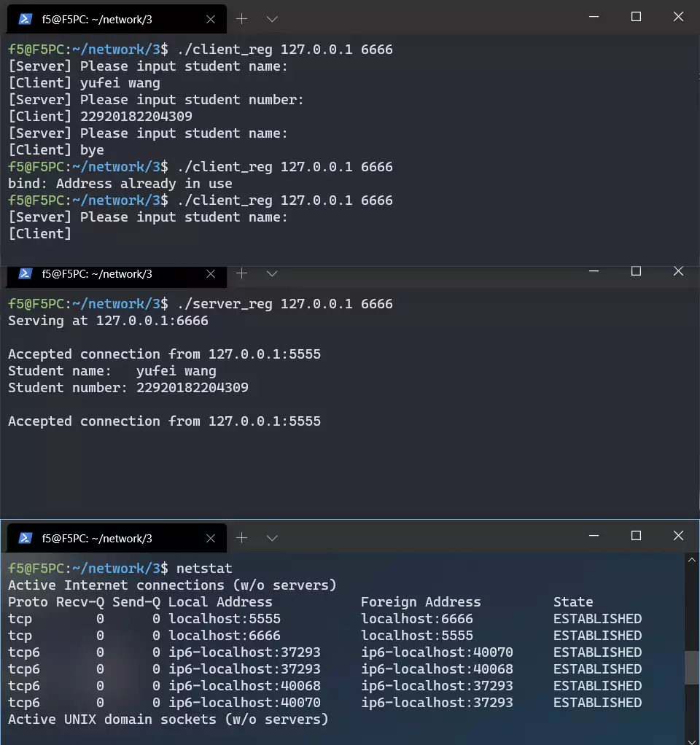Add a new tab in the middle server_reg window

(242, 273)
